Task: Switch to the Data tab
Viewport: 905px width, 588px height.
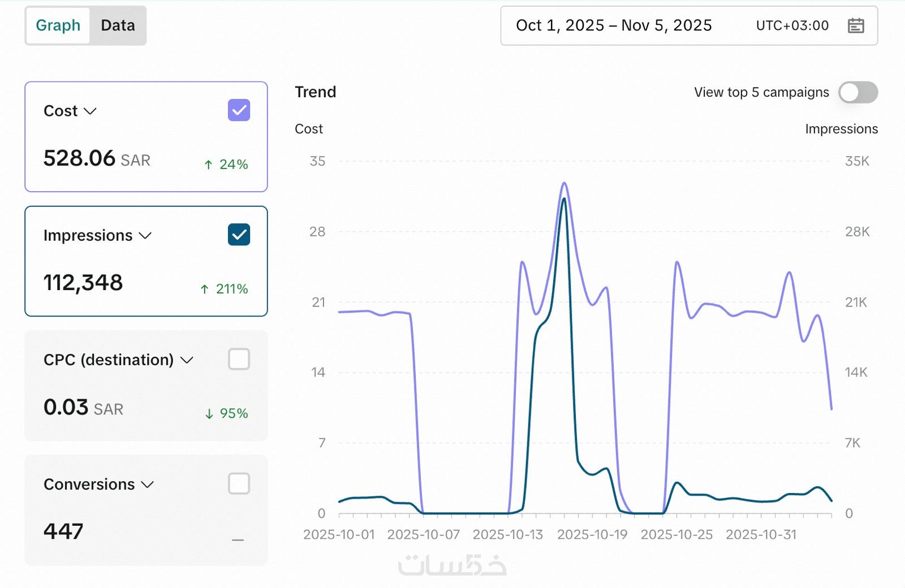Action: click(118, 25)
